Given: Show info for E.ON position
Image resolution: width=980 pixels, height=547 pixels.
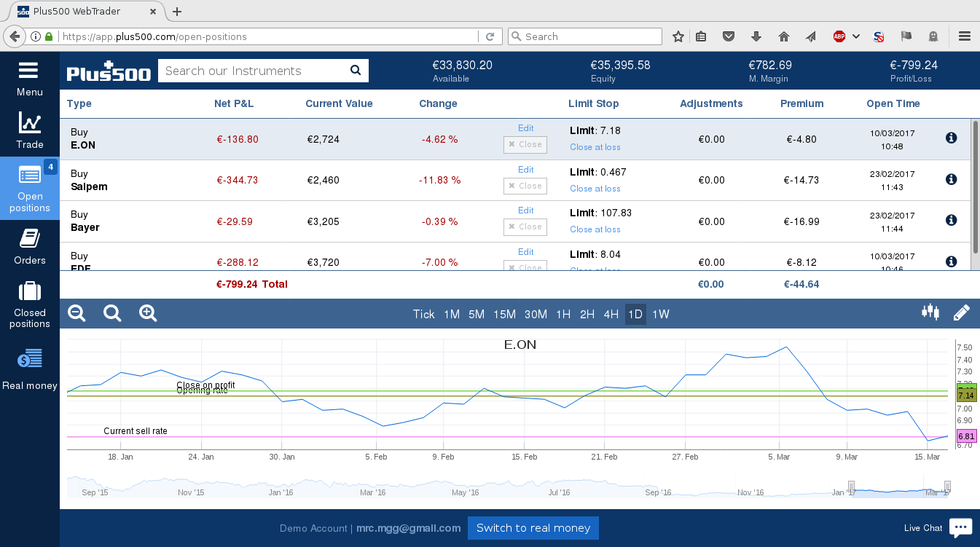Looking at the screenshot, I should [951, 138].
